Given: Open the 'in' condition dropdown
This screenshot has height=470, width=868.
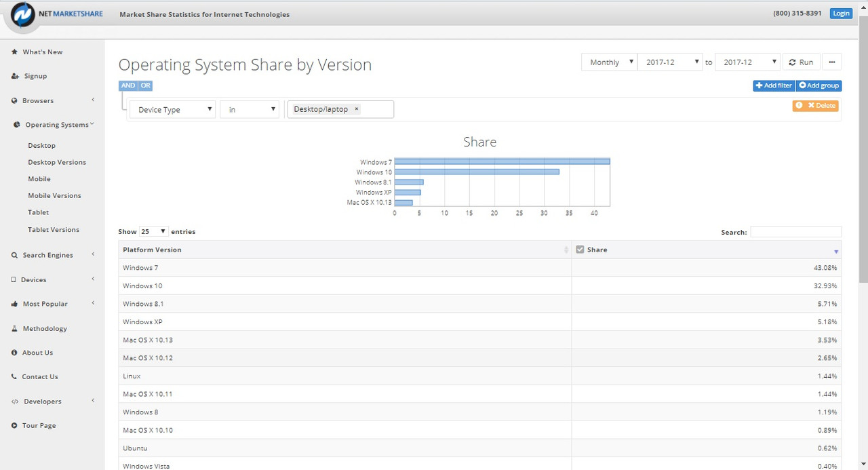Looking at the screenshot, I should pos(250,109).
